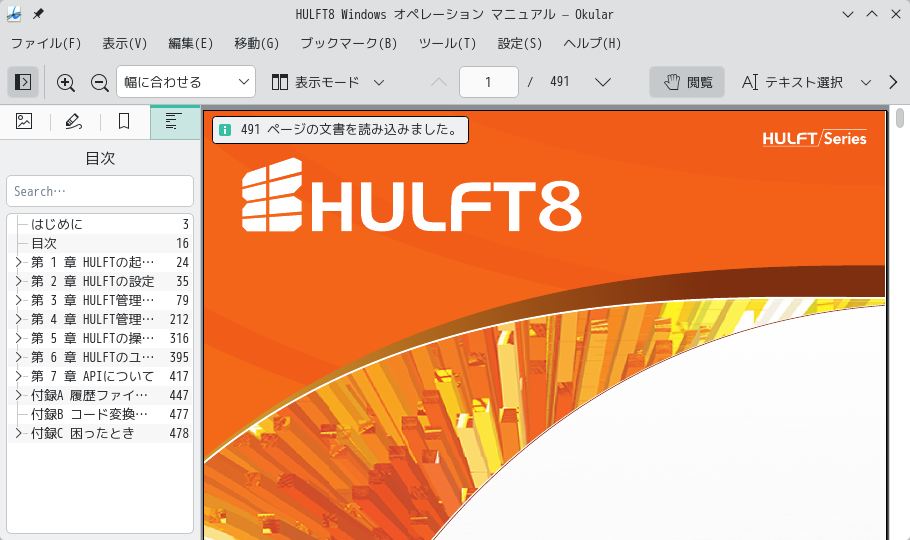Screen dimensions: 910x540
Task: Open the 編集(E) menu
Action: pos(190,44)
